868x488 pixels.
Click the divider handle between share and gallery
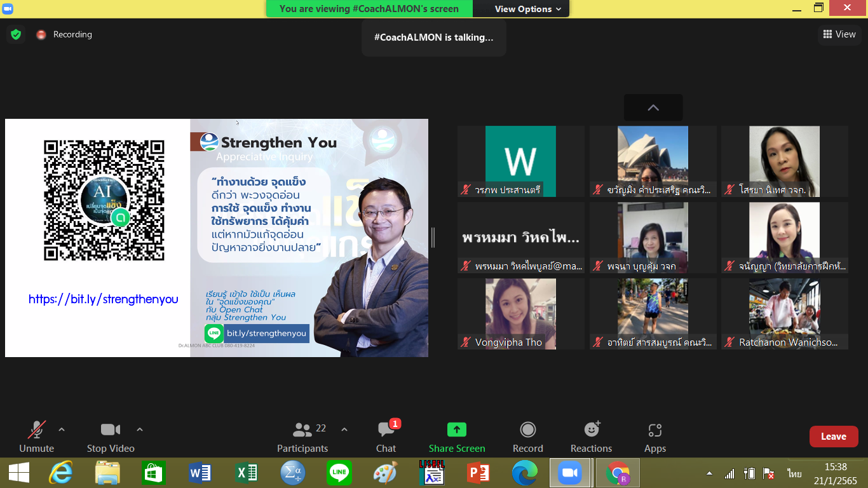[433, 238]
